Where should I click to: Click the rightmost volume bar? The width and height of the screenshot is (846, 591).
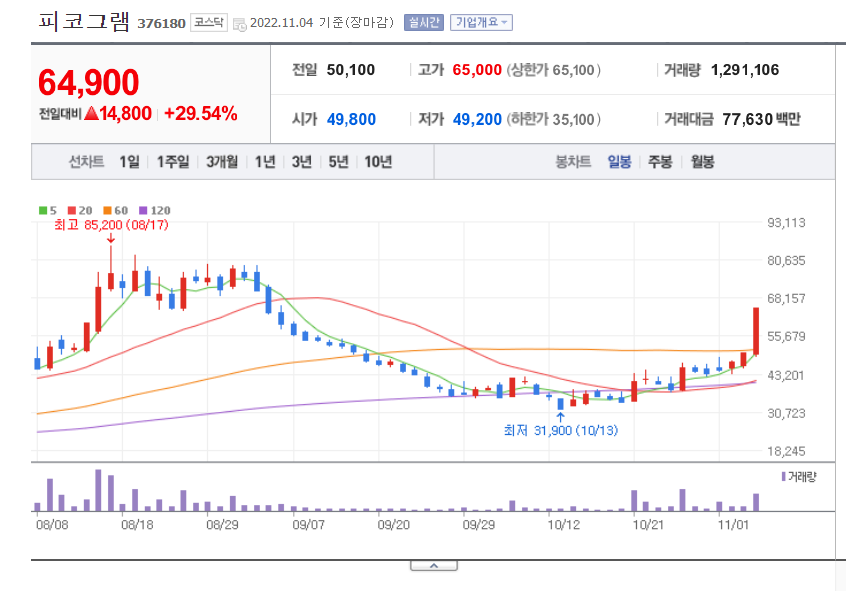coord(756,502)
